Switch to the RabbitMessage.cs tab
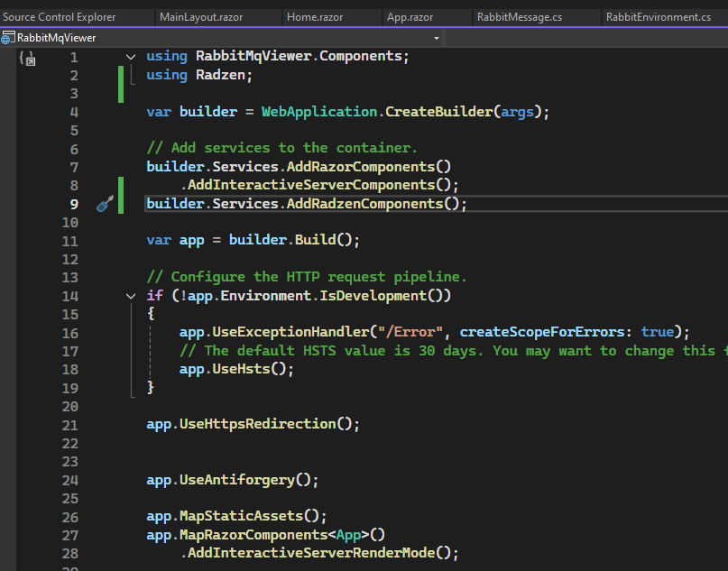The width and height of the screenshot is (728, 571). (520, 17)
